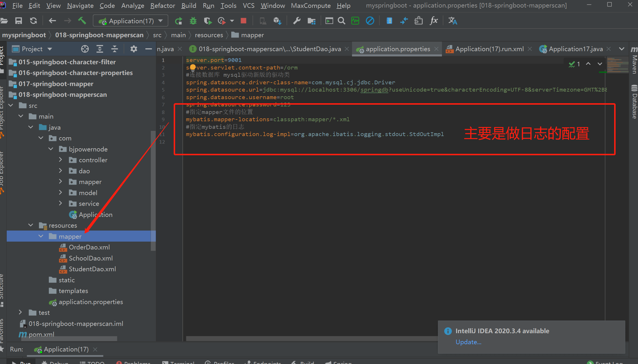Click Synchronize refresh icon in toolbar
The width and height of the screenshot is (638, 364).
33,21
